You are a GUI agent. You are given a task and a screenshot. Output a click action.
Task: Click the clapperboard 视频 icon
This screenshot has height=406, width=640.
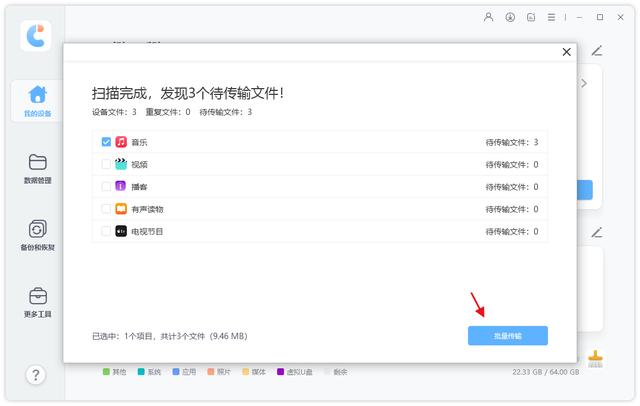(x=121, y=164)
